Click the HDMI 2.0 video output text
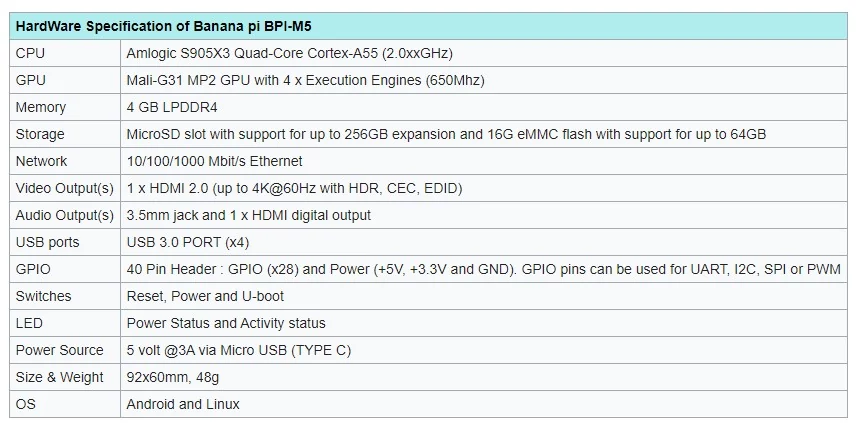Viewport: 856px width, 423px height. tap(294, 188)
